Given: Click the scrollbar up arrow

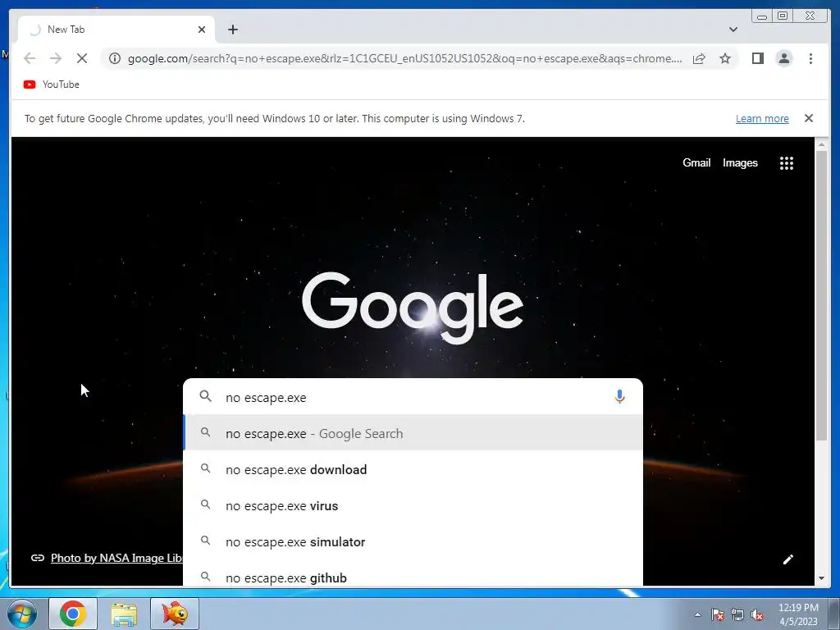Looking at the screenshot, I should point(821,144).
